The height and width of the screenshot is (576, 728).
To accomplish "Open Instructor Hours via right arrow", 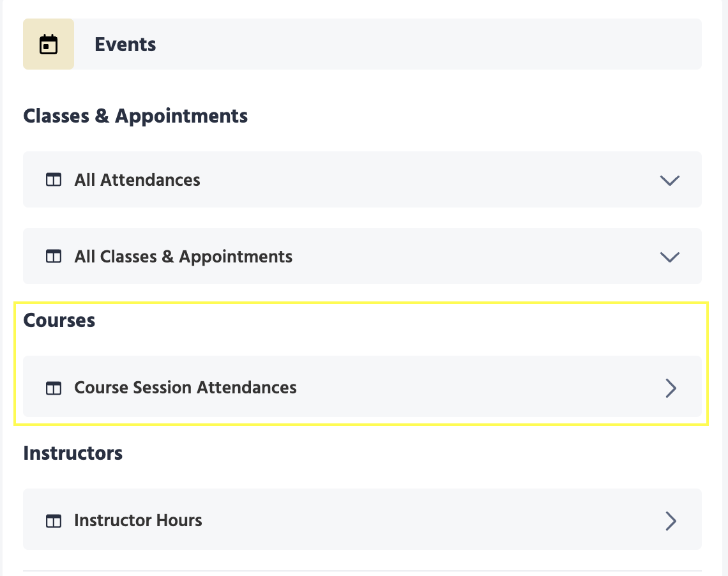I will click(x=671, y=520).
